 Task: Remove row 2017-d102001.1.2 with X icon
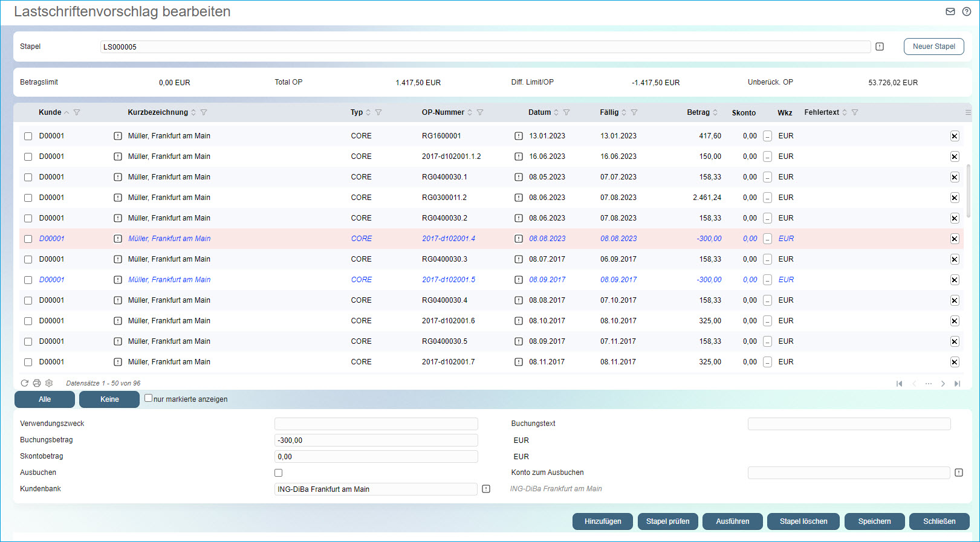(x=955, y=156)
